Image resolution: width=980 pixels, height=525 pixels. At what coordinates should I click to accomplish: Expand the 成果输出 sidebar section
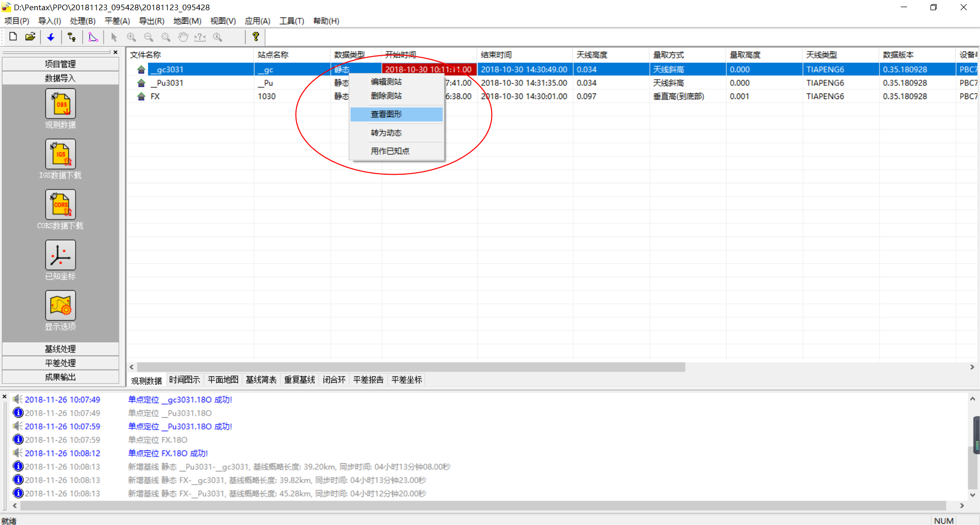[x=60, y=377]
